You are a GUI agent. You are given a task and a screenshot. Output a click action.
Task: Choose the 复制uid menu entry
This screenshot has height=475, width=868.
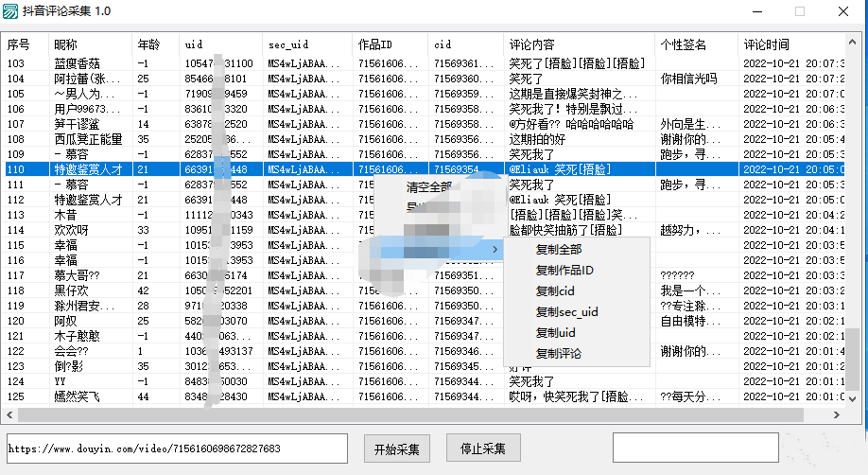coord(555,333)
